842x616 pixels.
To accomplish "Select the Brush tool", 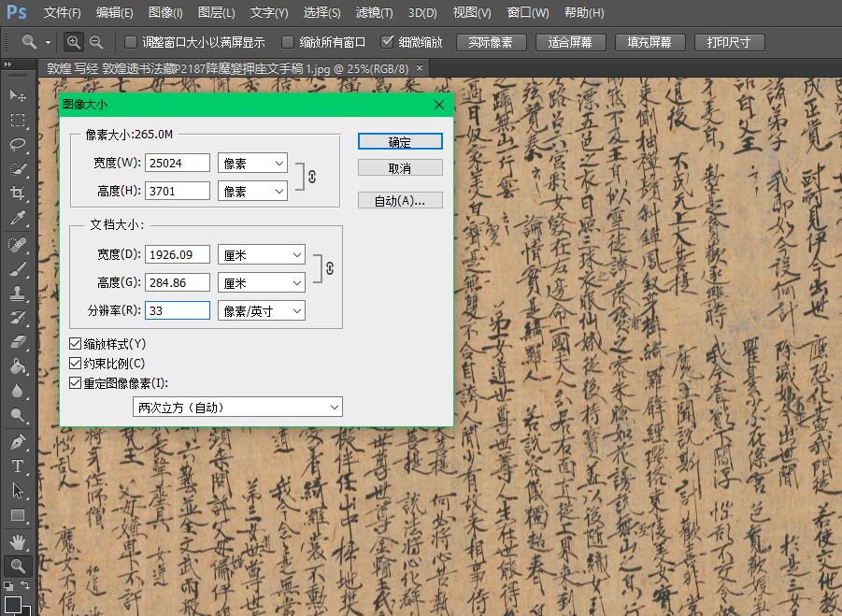I will coord(17,269).
